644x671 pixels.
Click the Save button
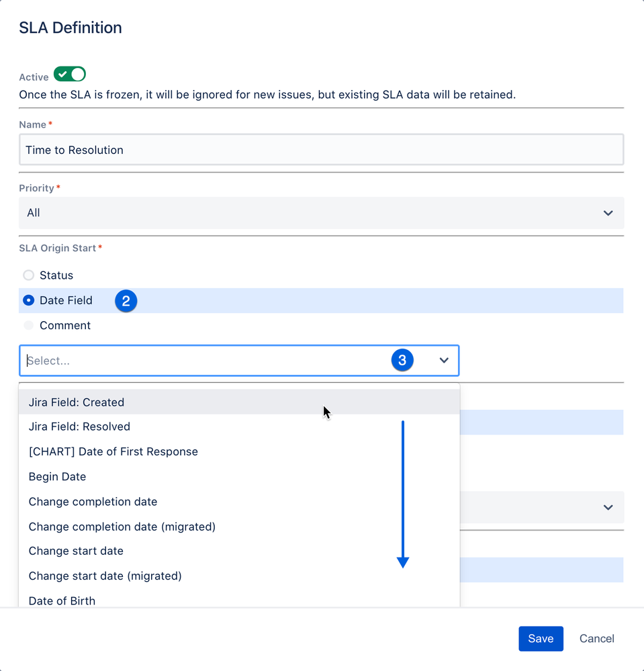tap(541, 639)
